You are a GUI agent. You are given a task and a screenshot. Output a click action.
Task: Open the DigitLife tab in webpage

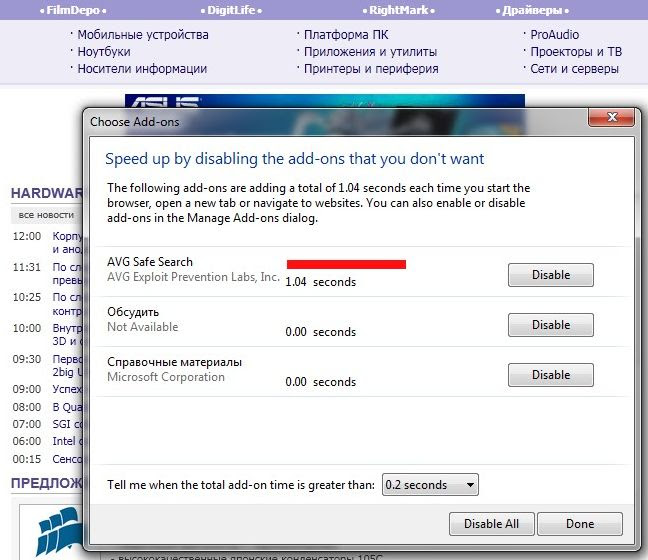coord(231,10)
